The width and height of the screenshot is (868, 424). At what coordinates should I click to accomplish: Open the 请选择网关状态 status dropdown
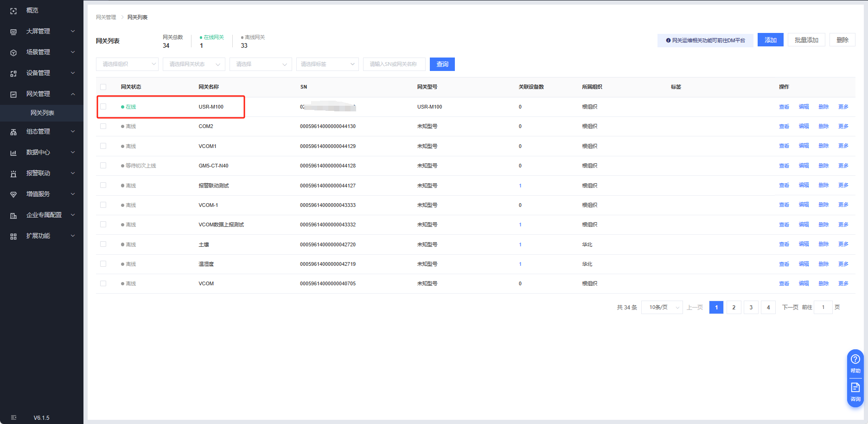point(194,64)
